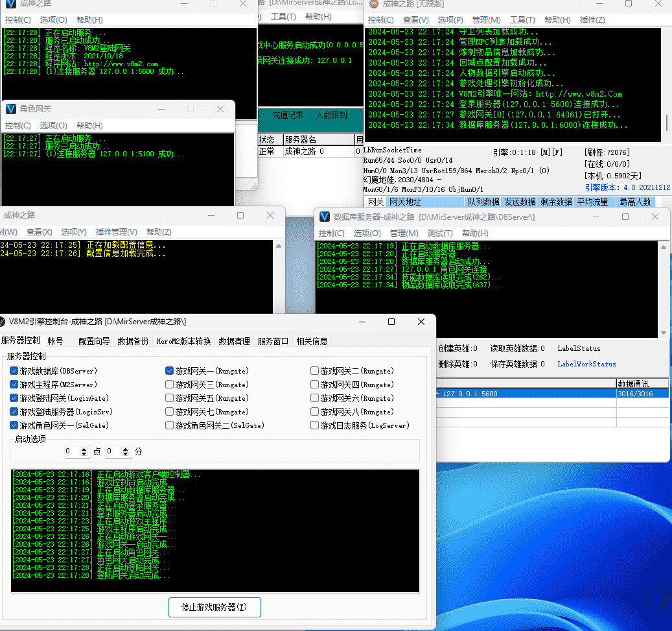Click scroll-up arrow beside 配置信息加载完成 log

click(x=279, y=246)
